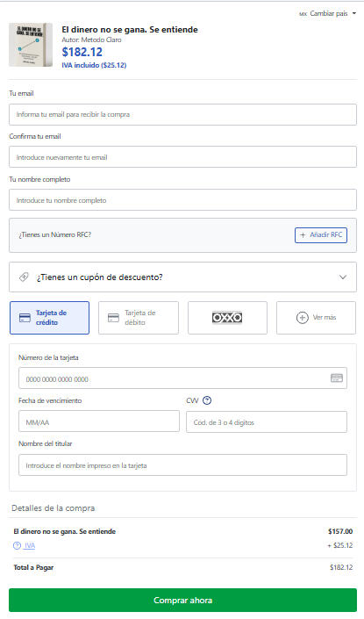Click the Tu email input field
364x619 pixels.
pos(182,114)
